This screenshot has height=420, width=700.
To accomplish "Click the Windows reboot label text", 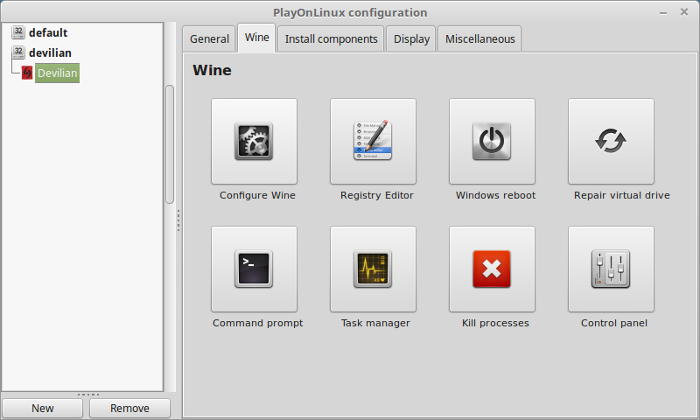I will click(x=496, y=195).
